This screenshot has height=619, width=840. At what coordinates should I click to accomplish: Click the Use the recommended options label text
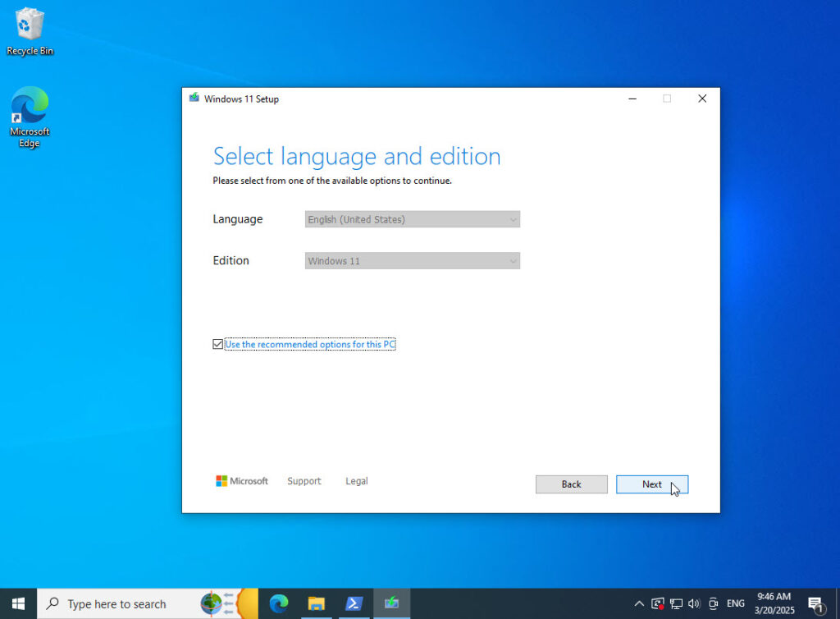tap(309, 344)
